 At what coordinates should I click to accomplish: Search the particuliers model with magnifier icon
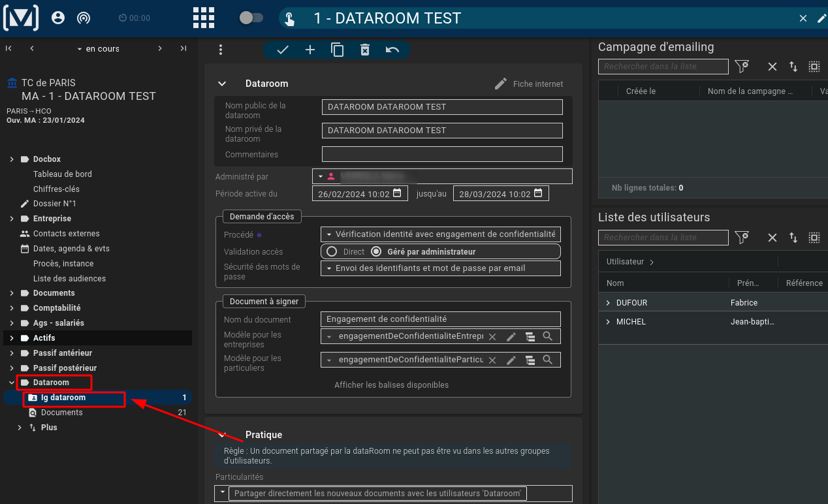(x=548, y=360)
